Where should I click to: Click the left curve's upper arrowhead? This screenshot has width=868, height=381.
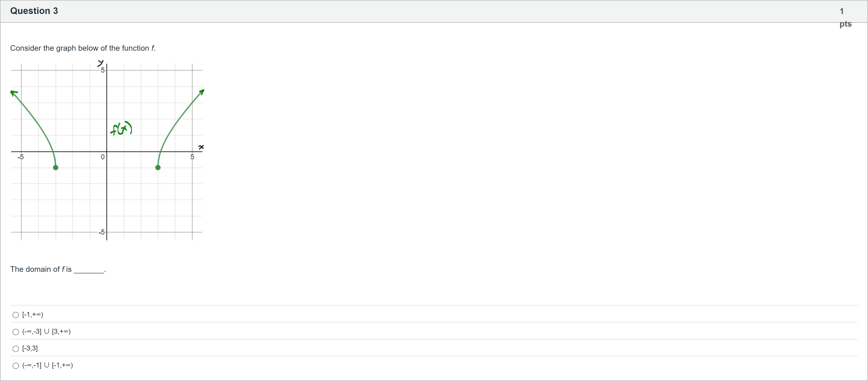tap(13, 93)
